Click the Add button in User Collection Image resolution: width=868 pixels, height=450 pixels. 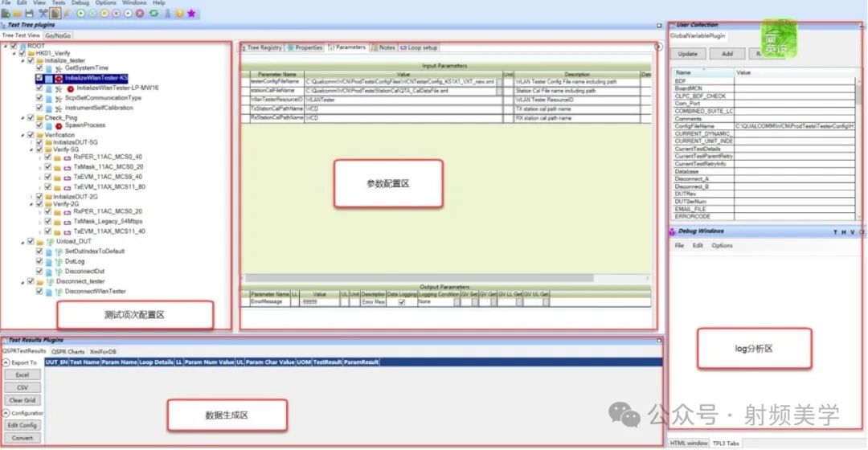(x=727, y=55)
